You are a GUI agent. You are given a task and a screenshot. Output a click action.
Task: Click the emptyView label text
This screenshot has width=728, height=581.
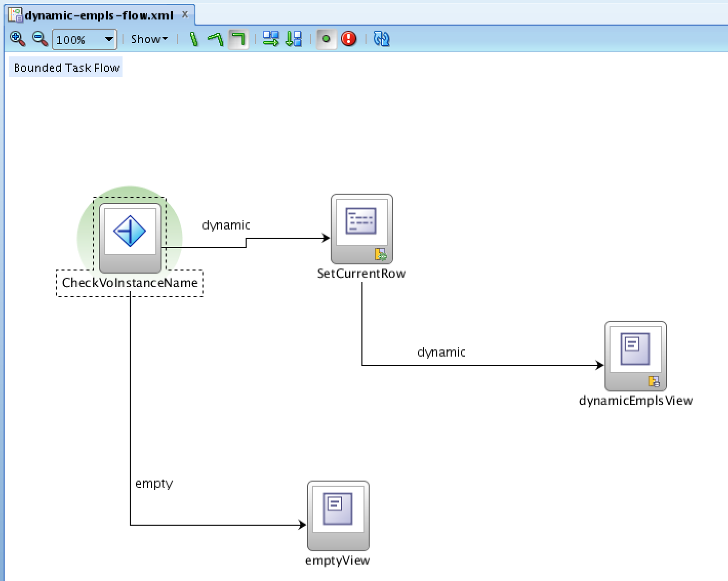point(337,561)
